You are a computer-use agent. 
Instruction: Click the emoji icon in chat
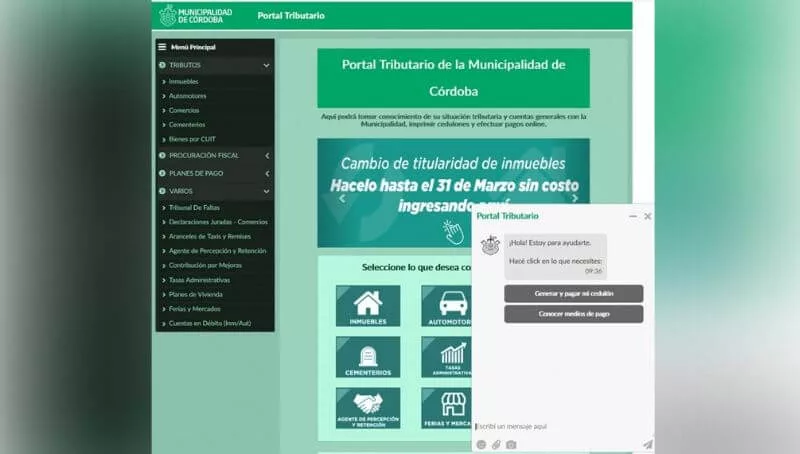[481, 444]
